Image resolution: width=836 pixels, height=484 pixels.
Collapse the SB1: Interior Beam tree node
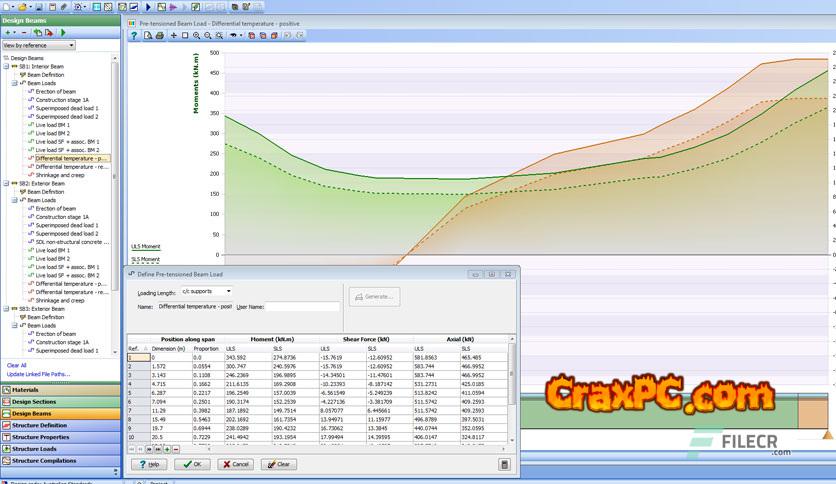(x=6, y=67)
